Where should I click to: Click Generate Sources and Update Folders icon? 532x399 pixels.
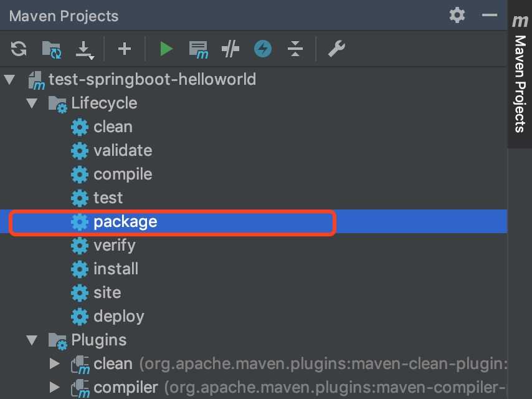(52, 50)
